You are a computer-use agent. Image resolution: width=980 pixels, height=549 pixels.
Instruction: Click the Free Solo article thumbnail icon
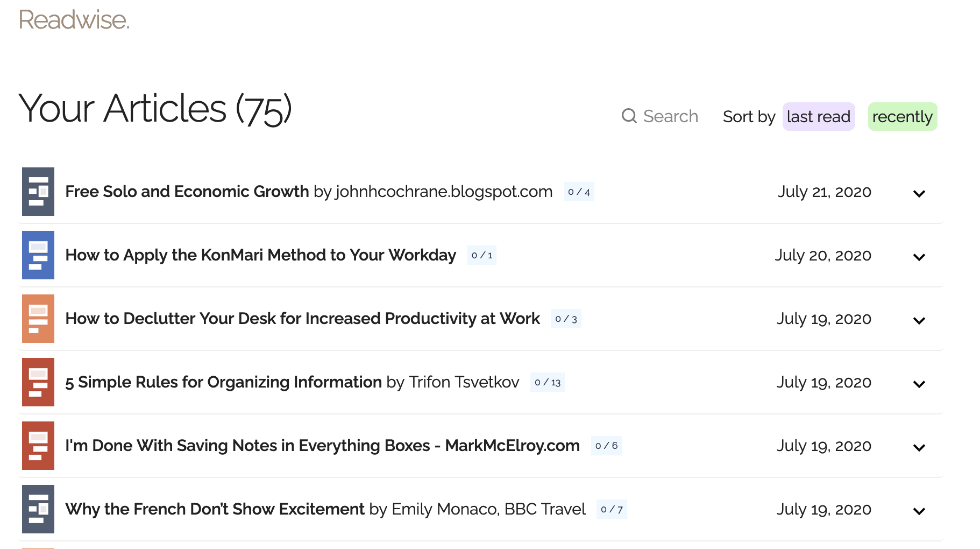[38, 192]
